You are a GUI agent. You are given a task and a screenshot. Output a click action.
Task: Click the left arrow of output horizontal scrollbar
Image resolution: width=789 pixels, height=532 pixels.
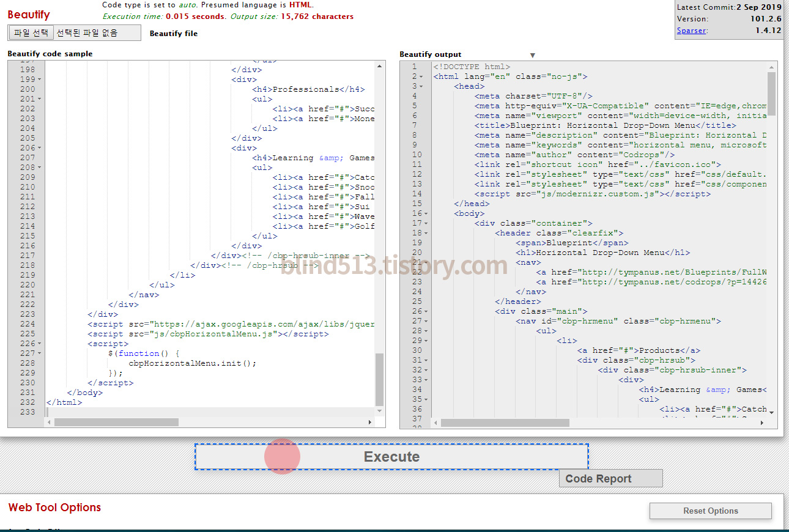(x=435, y=423)
